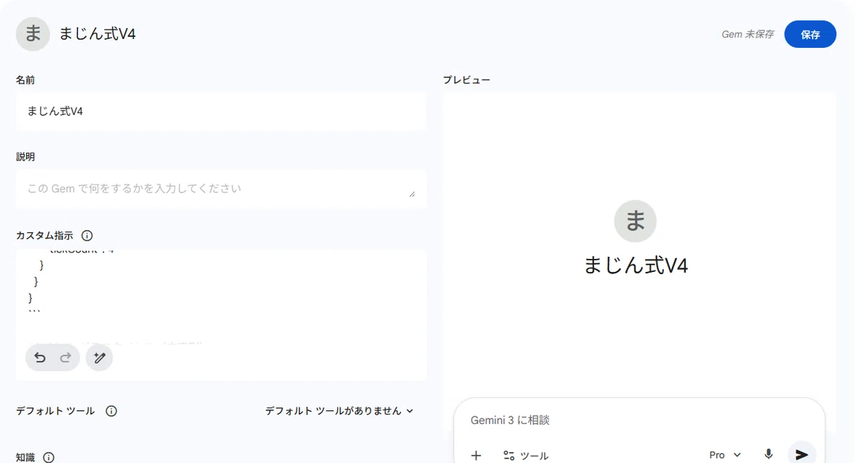Image resolution: width=868 pixels, height=463 pixels.
Task: Activate the microphone voice input
Action: 769,454
